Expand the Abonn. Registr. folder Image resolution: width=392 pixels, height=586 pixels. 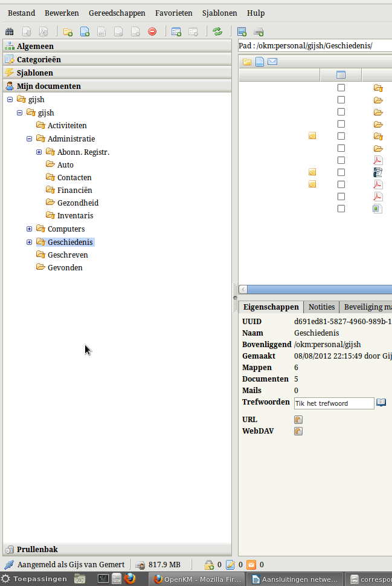coord(39,152)
